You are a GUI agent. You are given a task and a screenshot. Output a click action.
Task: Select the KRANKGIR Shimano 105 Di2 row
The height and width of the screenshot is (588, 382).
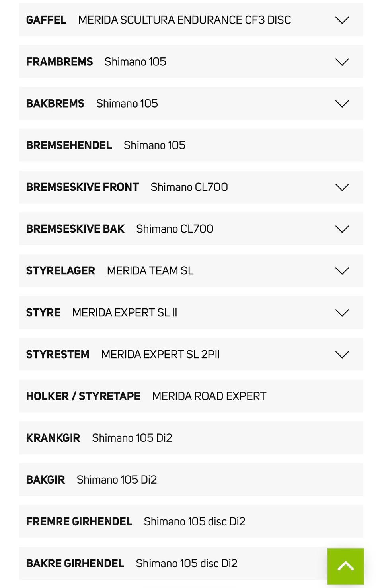point(191,438)
